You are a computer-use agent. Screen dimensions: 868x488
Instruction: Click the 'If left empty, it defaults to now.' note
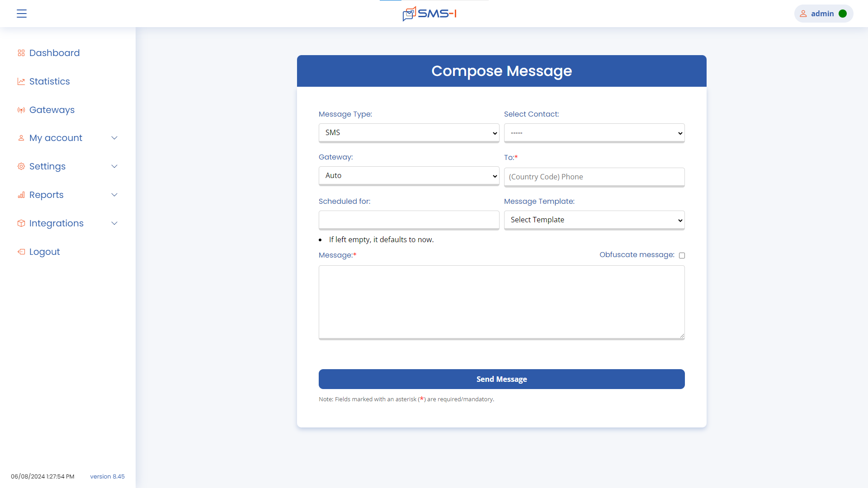click(381, 239)
